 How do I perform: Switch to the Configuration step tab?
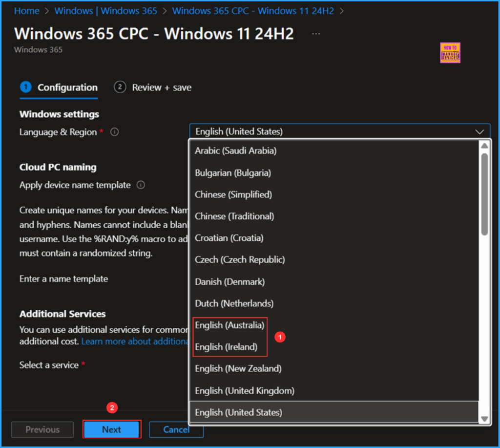pyautogui.click(x=59, y=87)
